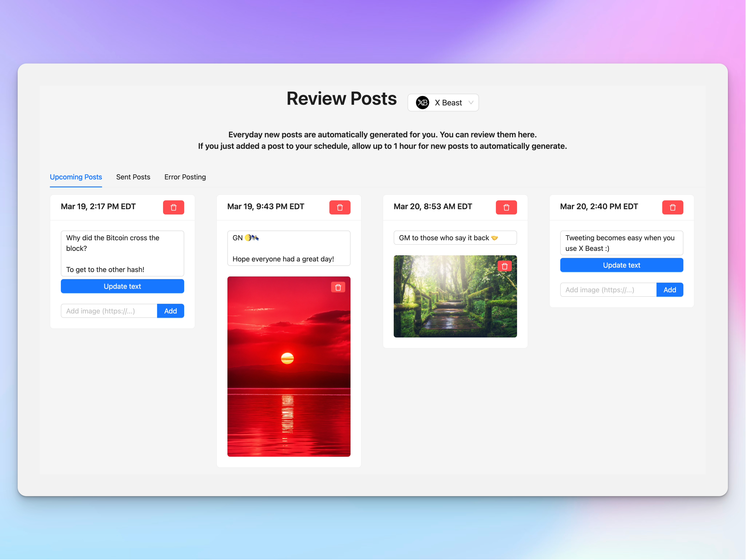Delete the Mar 19, 9:43 PM post

340,207
